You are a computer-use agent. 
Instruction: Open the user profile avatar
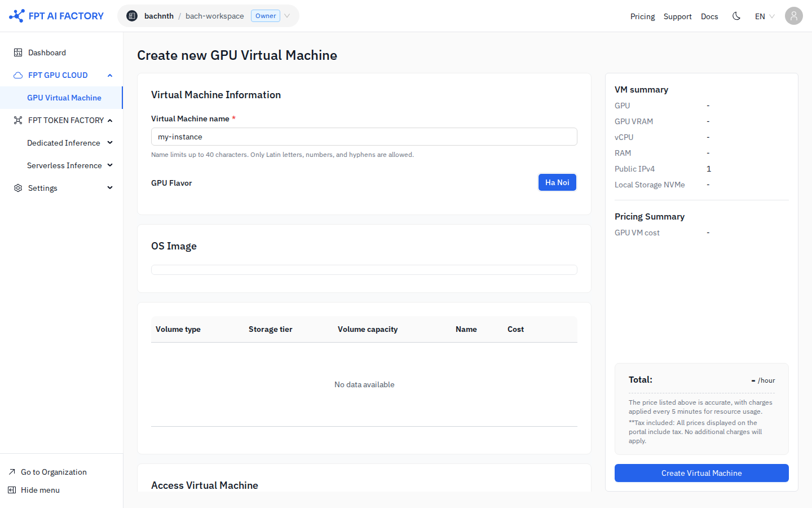pos(794,16)
